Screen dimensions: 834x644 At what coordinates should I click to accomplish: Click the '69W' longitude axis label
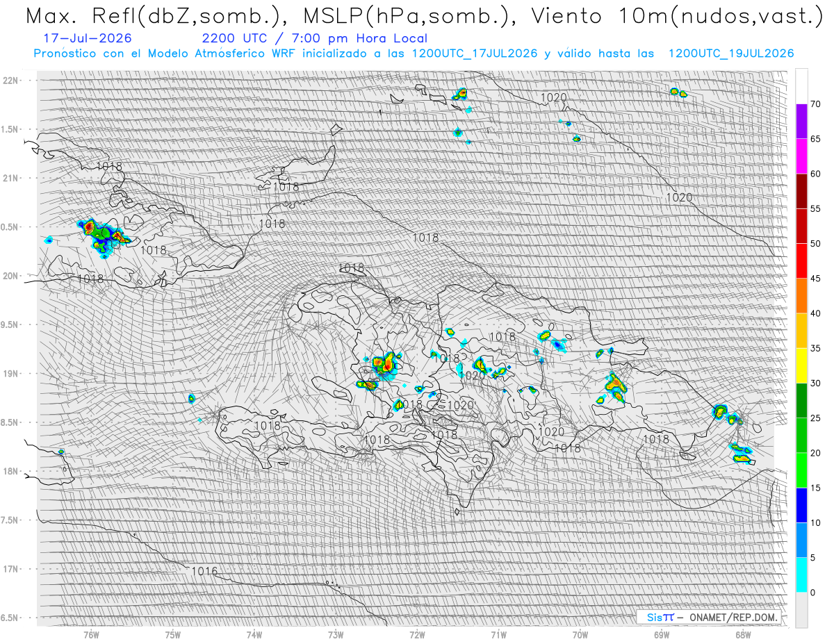pos(662,634)
